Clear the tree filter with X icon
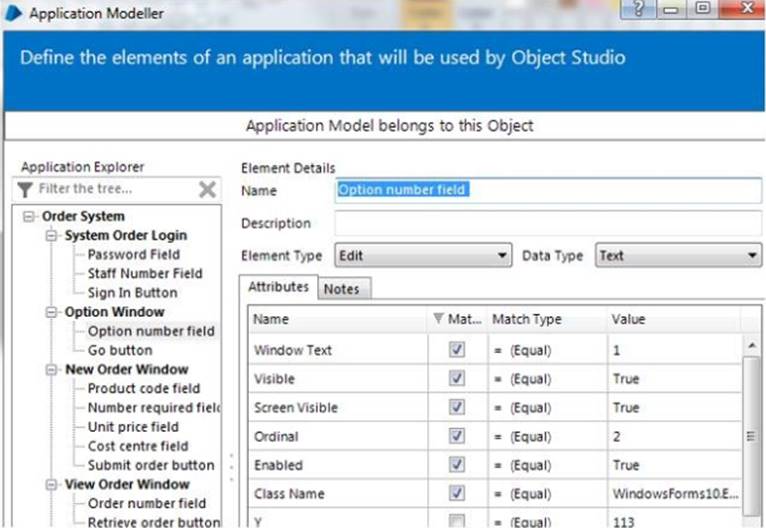The height and width of the screenshot is (528, 766). (x=207, y=190)
